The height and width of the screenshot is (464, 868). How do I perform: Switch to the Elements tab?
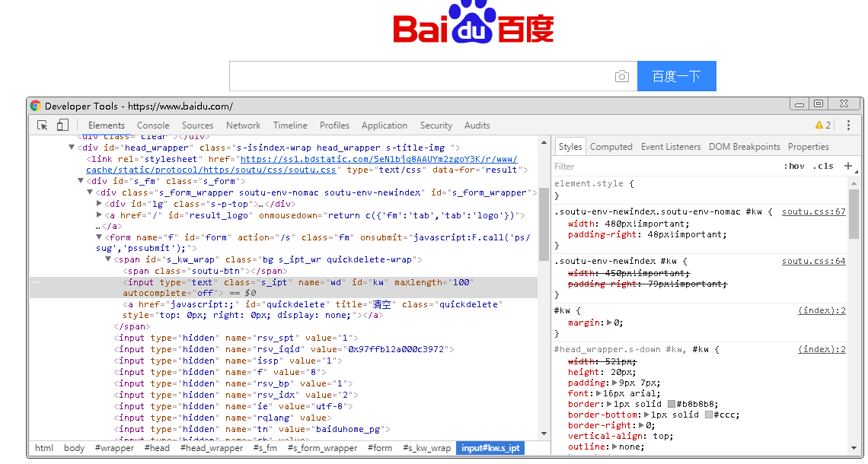coord(107,126)
